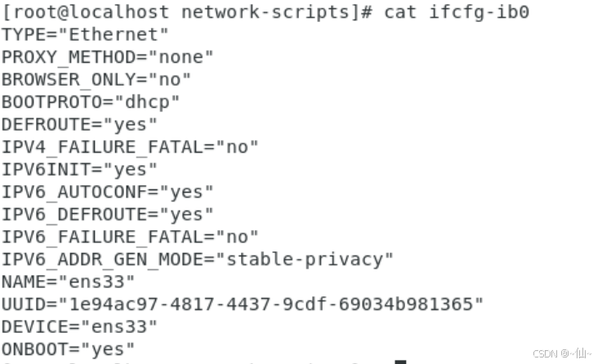This screenshot has width=602, height=364.
Task: Click the ONBOOT="yes" line
Action: click(x=68, y=349)
